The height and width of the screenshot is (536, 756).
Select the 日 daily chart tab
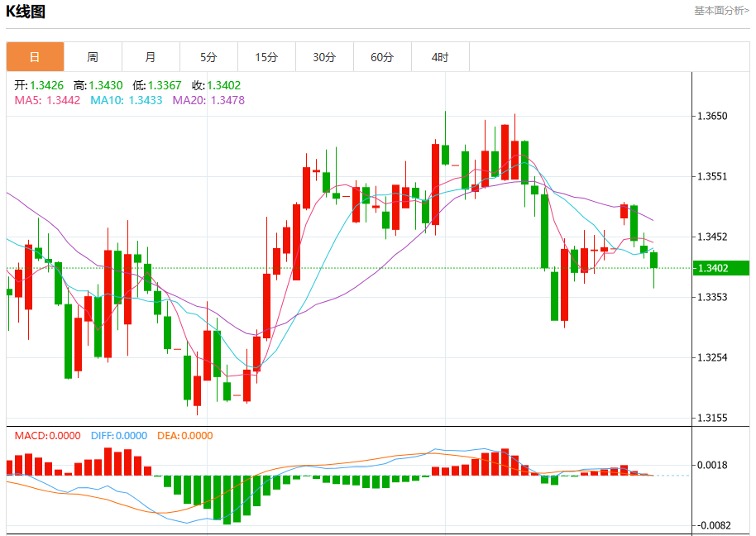[36, 57]
